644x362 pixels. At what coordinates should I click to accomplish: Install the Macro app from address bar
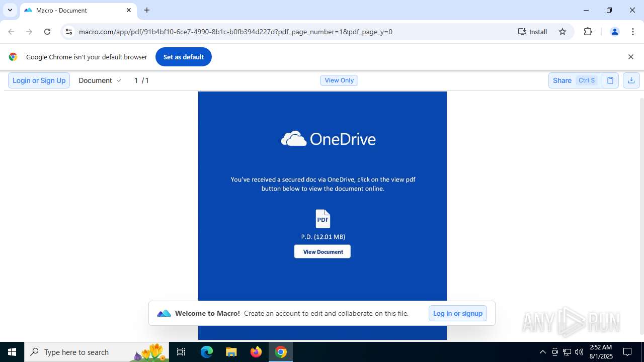pyautogui.click(x=533, y=32)
